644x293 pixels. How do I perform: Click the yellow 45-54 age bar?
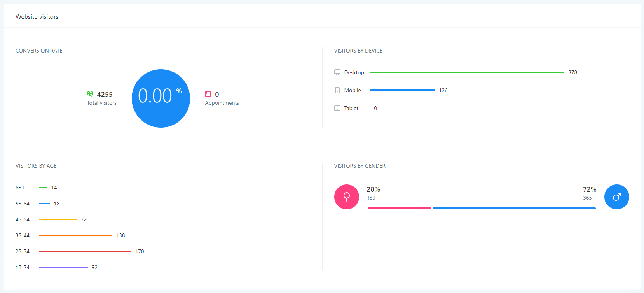(x=58, y=219)
